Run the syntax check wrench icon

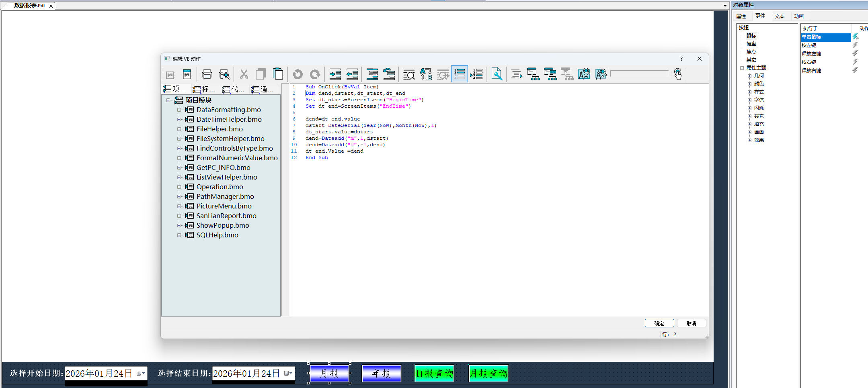pyautogui.click(x=497, y=74)
